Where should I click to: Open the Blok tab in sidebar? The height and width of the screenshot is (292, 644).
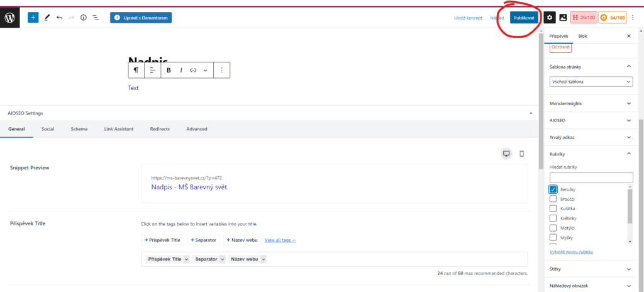click(x=582, y=36)
